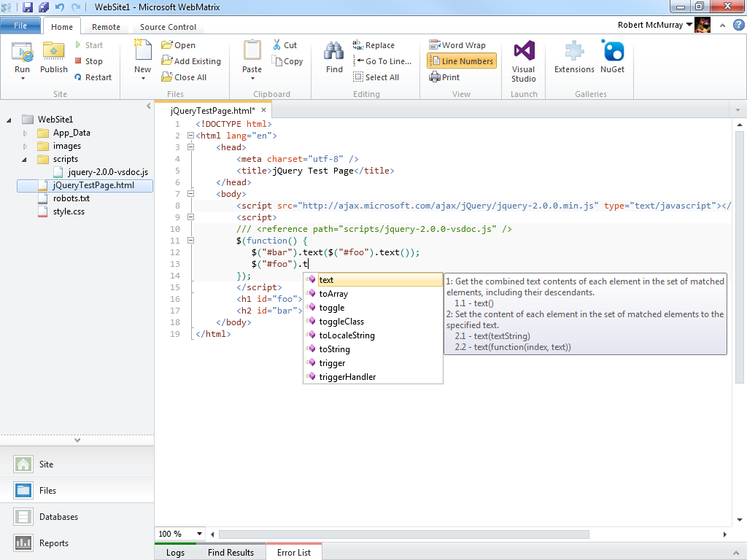Toggle Word Wrap in the View group
This screenshot has width=747, height=560.
point(457,45)
